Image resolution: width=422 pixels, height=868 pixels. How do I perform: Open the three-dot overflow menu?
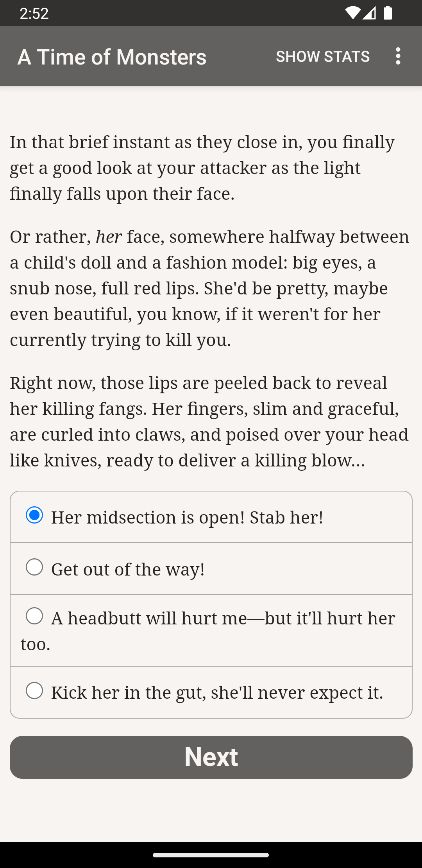click(398, 56)
